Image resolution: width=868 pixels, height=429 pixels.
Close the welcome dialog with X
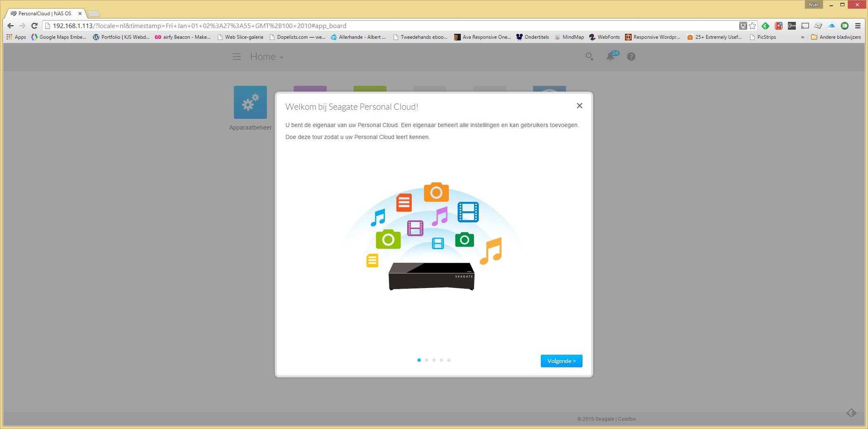click(x=579, y=106)
